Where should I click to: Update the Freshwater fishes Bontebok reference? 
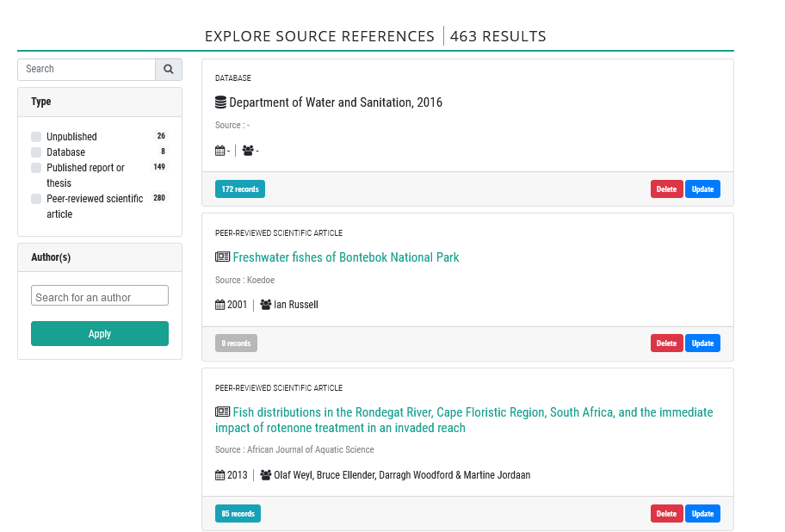tap(702, 343)
